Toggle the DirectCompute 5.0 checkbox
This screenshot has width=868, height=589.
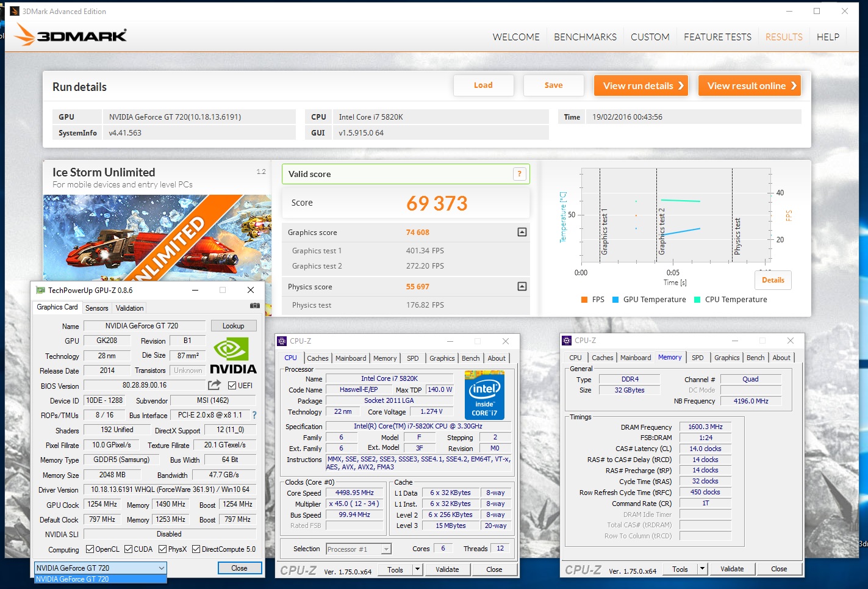pos(196,549)
